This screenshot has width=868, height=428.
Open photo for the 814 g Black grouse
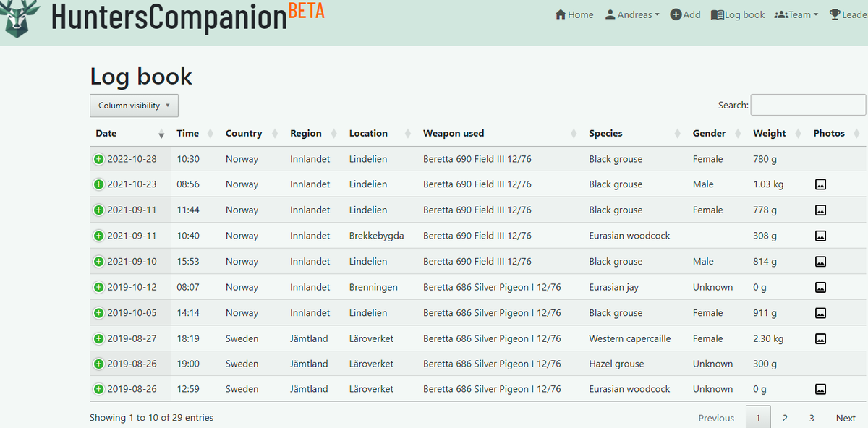click(820, 262)
